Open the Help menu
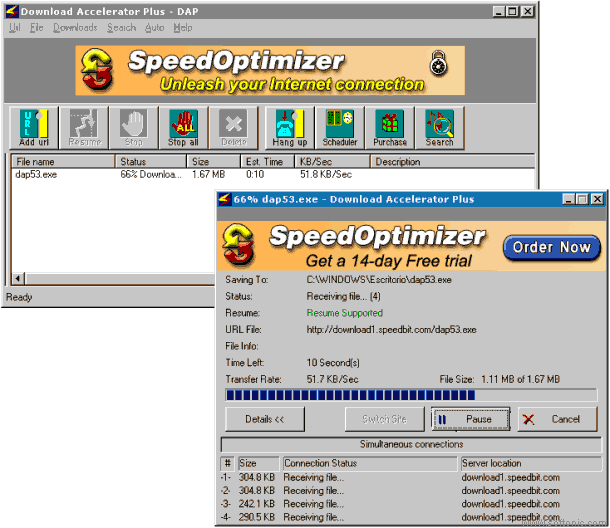Image resolution: width=610 pixels, height=528 pixels. tap(183, 28)
